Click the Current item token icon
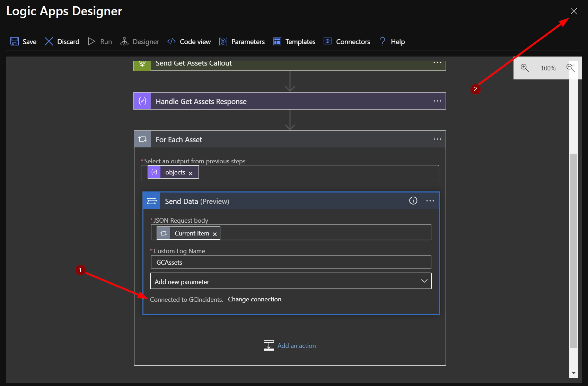The height and width of the screenshot is (386, 588). tap(164, 233)
